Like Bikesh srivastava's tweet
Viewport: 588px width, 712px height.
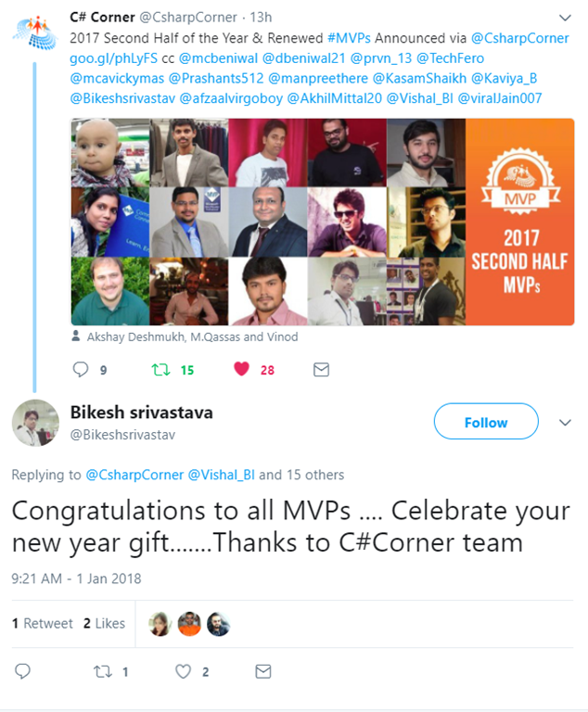click(184, 671)
